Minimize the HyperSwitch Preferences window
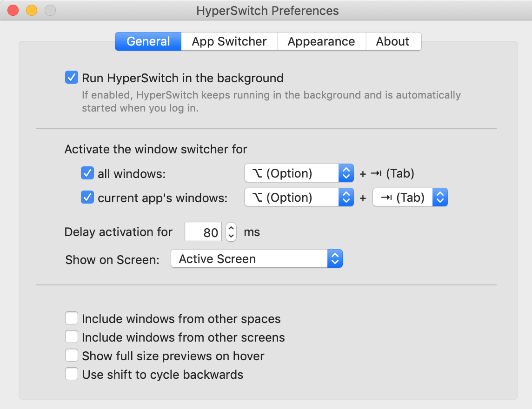 pos(32,10)
